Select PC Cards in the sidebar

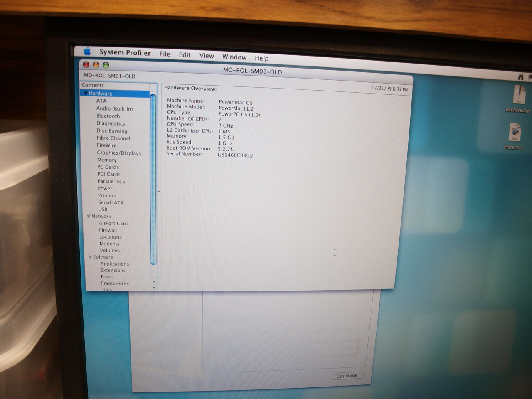pos(108,167)
